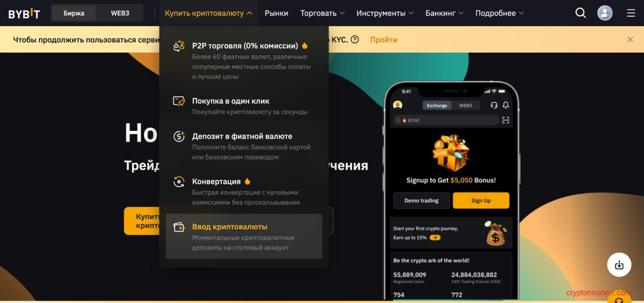Image resolution: width=644 pixels, height=303 pixels.
Task: Expand the Банкинг dropdown
Action: click(x=444, y=13)
